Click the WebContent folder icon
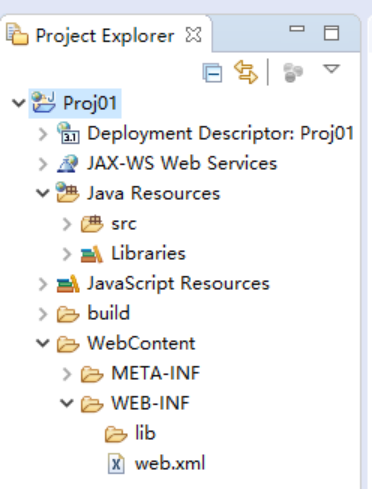Viewport: 372px width, 489px height. coord(68,344)
